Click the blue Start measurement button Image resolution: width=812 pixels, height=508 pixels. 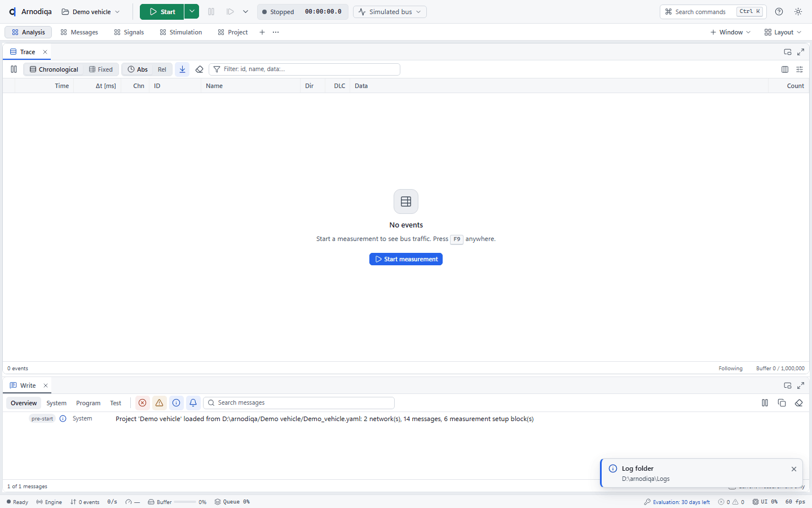[x=406, y=259]
